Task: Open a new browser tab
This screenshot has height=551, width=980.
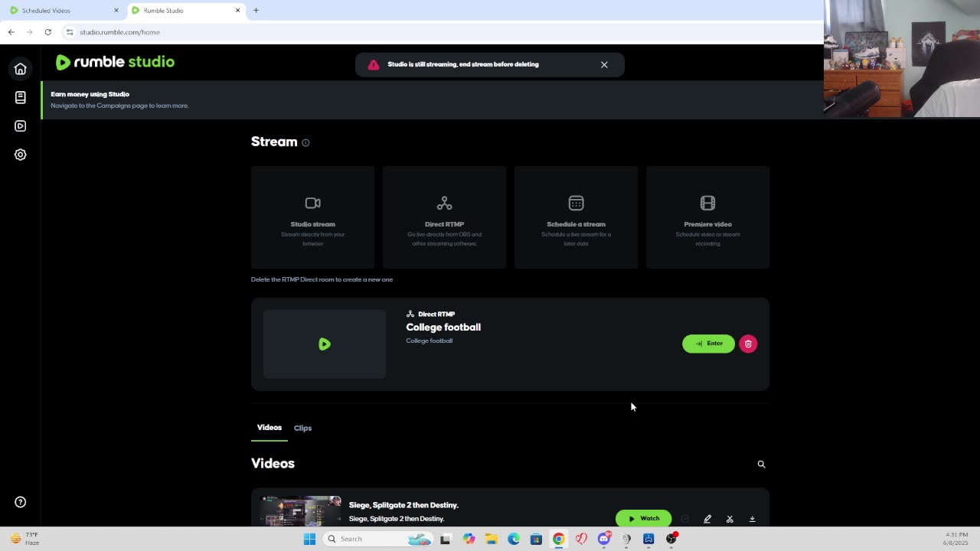Action: [x=256, y=11]
